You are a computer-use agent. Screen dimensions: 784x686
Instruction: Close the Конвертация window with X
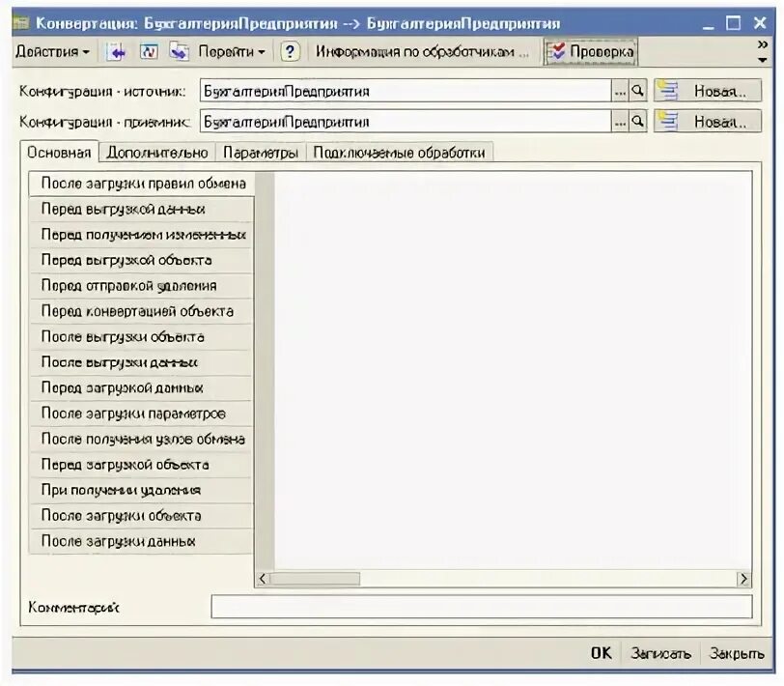click(x=760, y=23)
